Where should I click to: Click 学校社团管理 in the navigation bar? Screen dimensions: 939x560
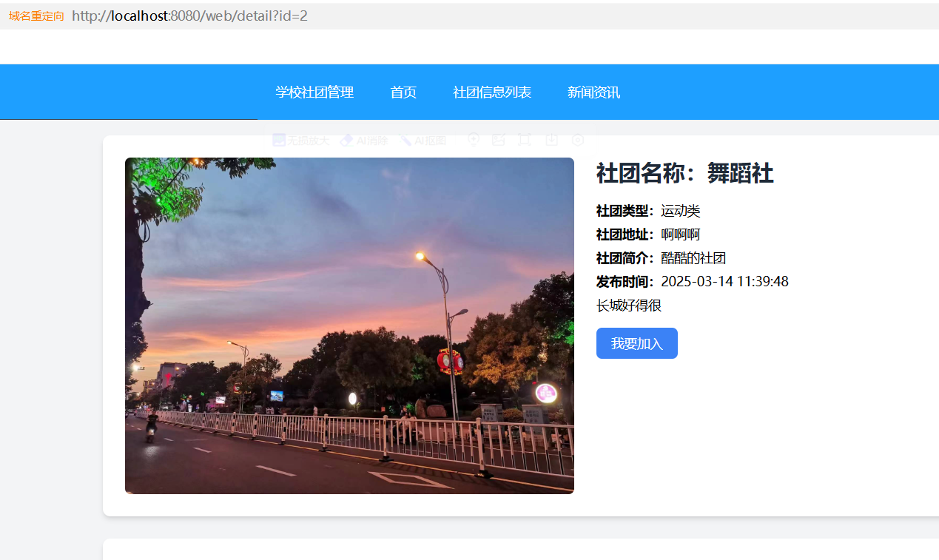click(x=314, y=92)
